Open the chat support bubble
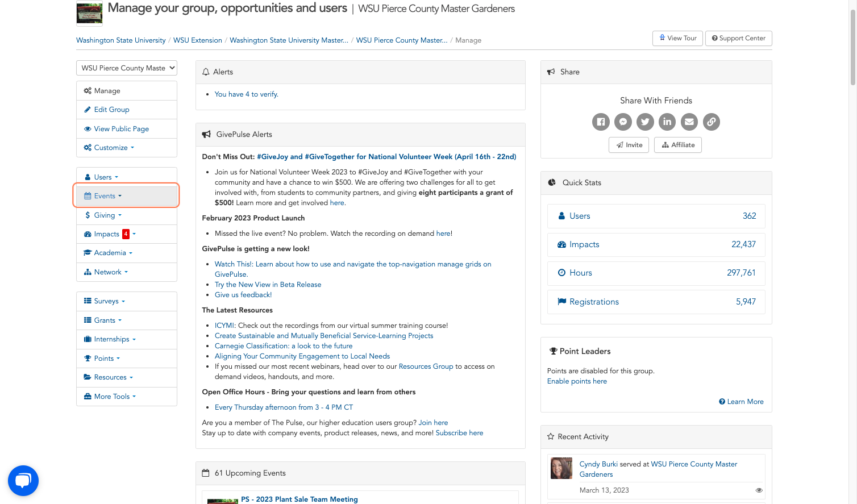Viewport: 857px width, 504px height. (23, 481)
